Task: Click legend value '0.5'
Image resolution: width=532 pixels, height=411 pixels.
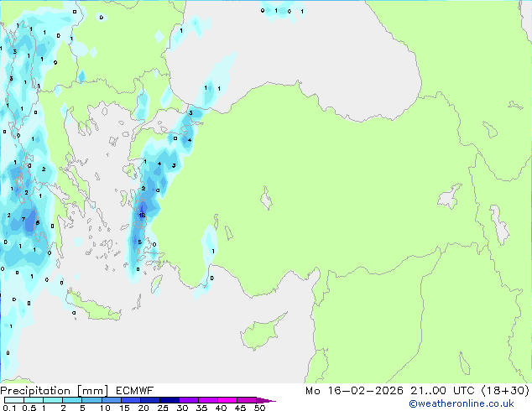Action: (x=29, y=408)
